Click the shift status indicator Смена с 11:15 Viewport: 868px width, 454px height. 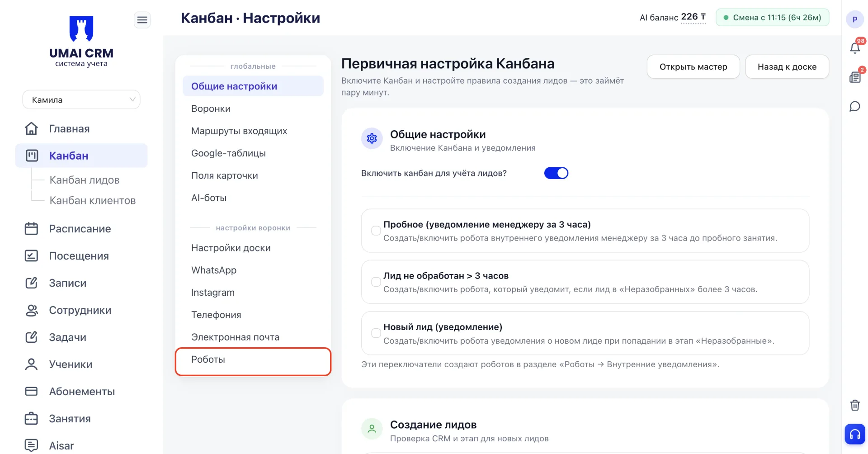pos(772,18)
